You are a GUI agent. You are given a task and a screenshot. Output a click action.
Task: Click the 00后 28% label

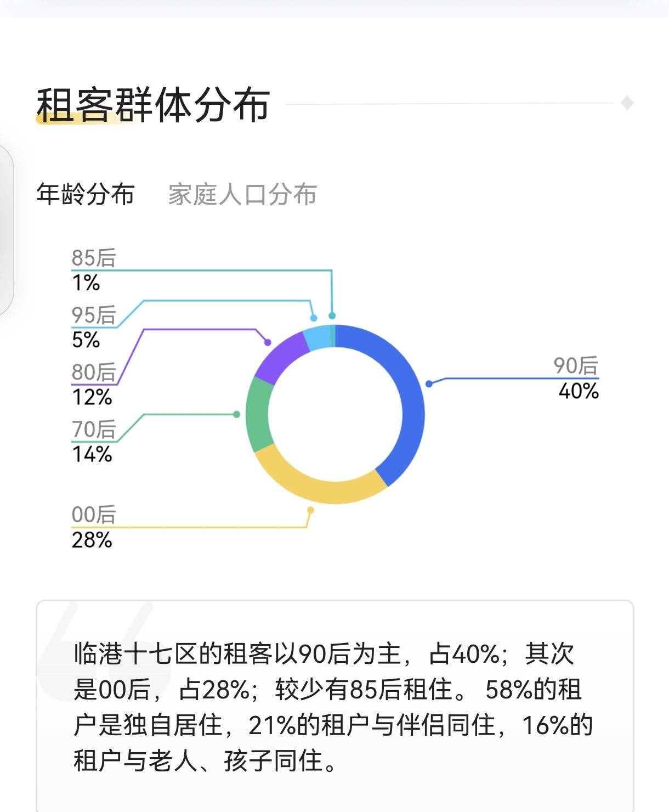pos(92,527)
